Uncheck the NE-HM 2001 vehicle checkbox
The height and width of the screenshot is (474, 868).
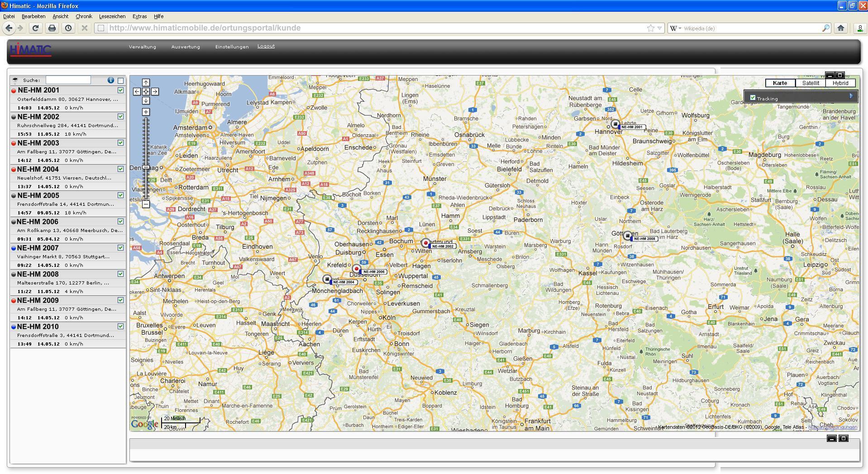pos(120,90)
